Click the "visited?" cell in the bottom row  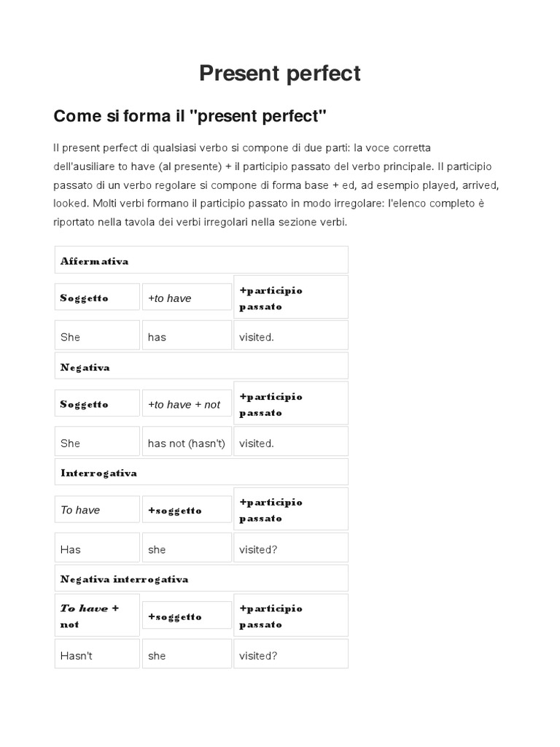[x=290, y=655]
